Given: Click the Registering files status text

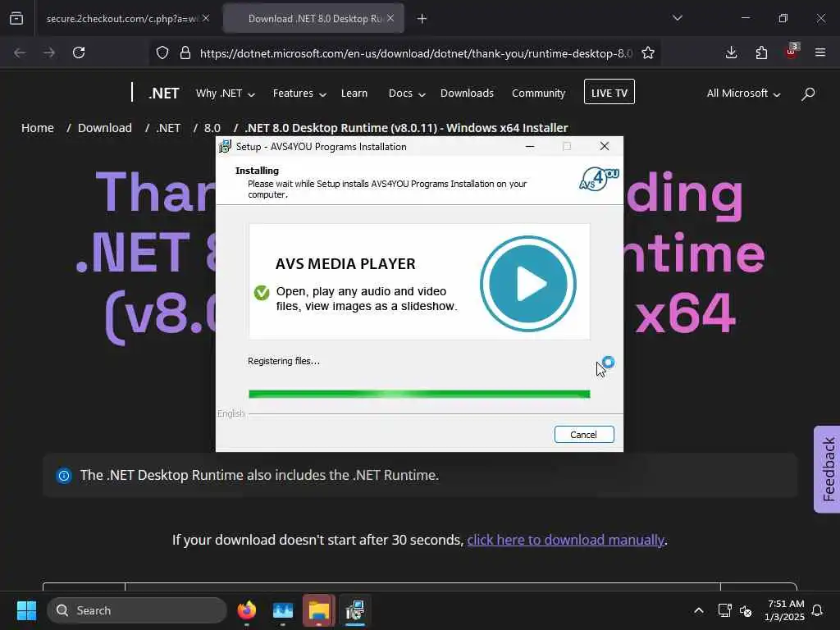Looking at the screenshot, I should (x=283, y=361).
